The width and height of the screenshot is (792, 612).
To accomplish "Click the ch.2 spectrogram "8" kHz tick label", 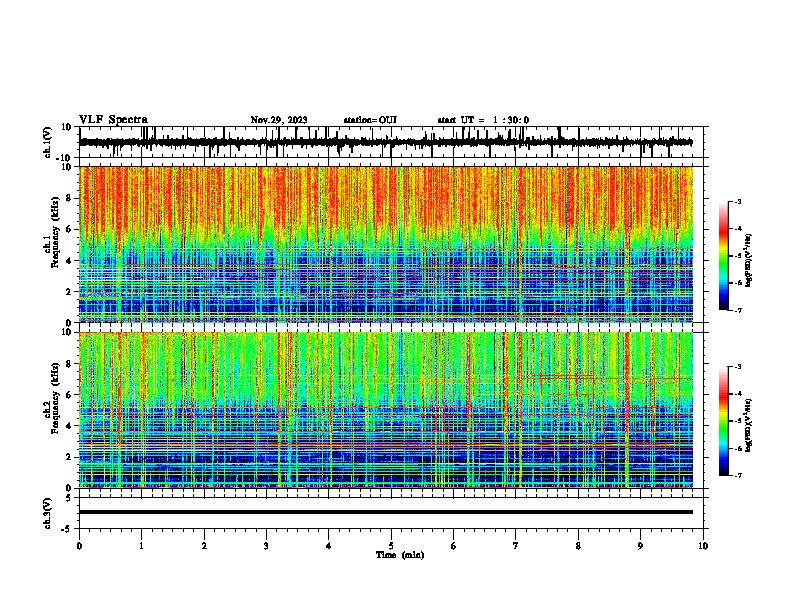I will coord(70,364).
